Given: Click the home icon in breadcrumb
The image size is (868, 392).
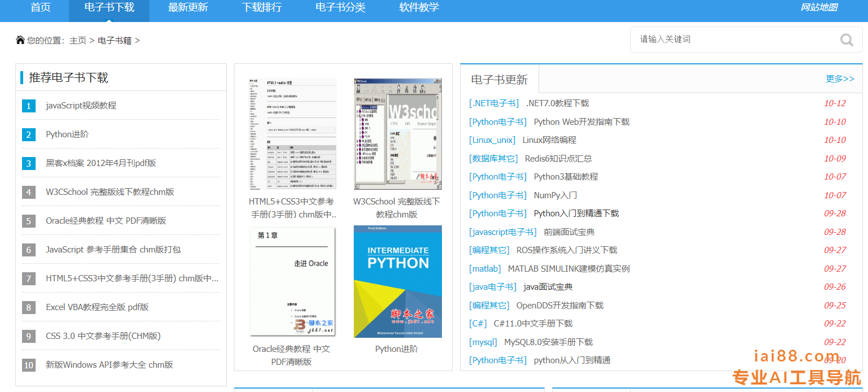Looking at the screenshot, I should click(20, 40).
